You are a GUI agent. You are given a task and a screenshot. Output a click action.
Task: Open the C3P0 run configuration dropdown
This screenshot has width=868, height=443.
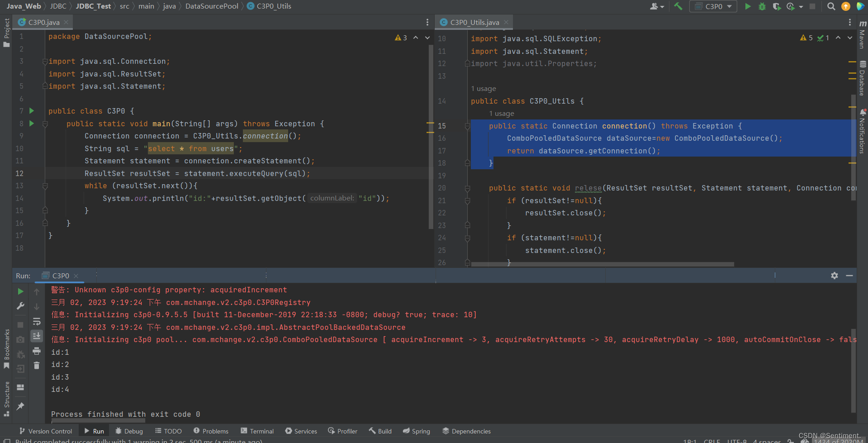tap(713, 6)
